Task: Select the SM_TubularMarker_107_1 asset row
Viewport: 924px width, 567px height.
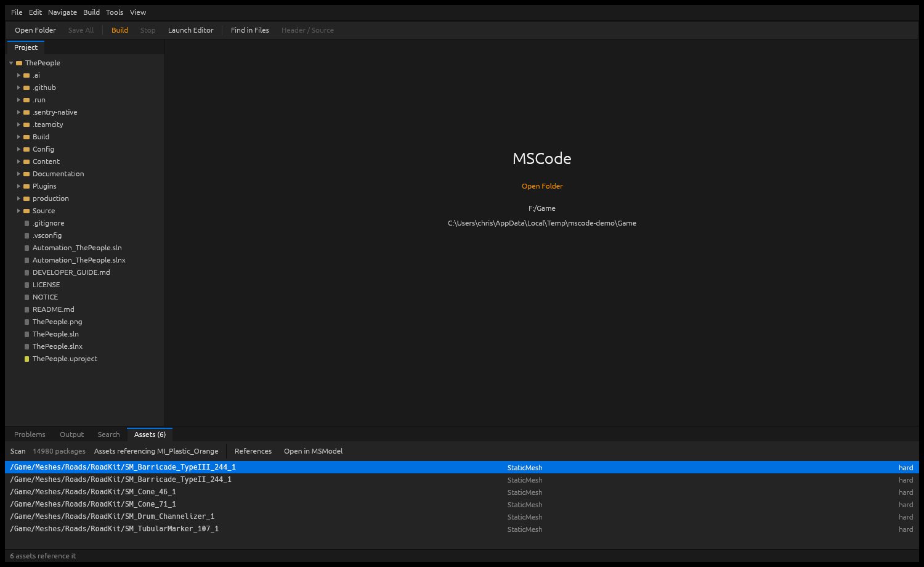Action: tap(462, 529)
